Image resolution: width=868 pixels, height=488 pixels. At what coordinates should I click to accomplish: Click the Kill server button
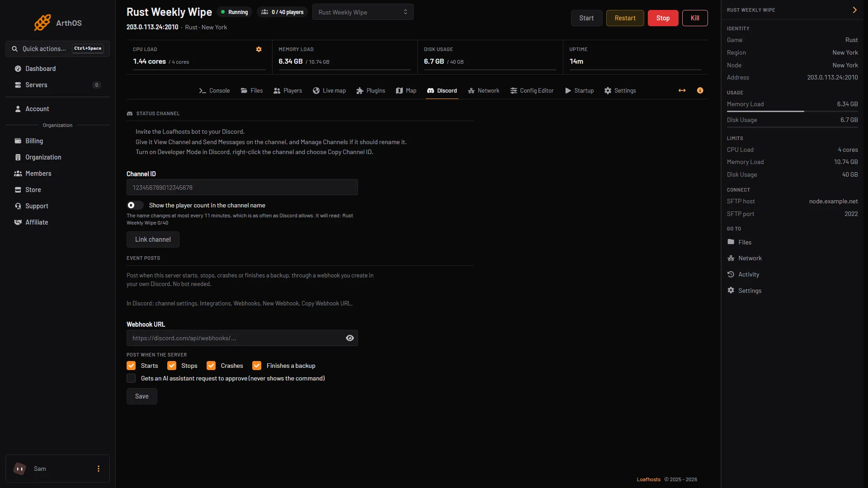click(695, 18)
